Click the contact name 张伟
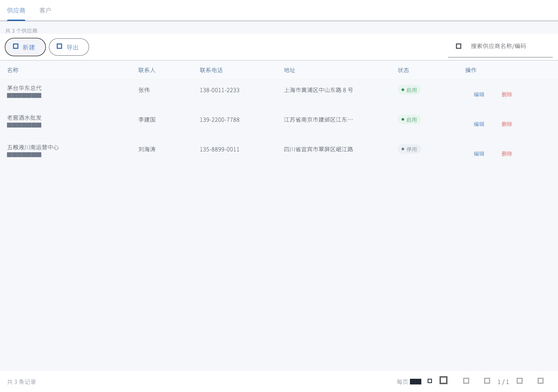The height and width of the screenshot is (392, 558). [144, 90]
